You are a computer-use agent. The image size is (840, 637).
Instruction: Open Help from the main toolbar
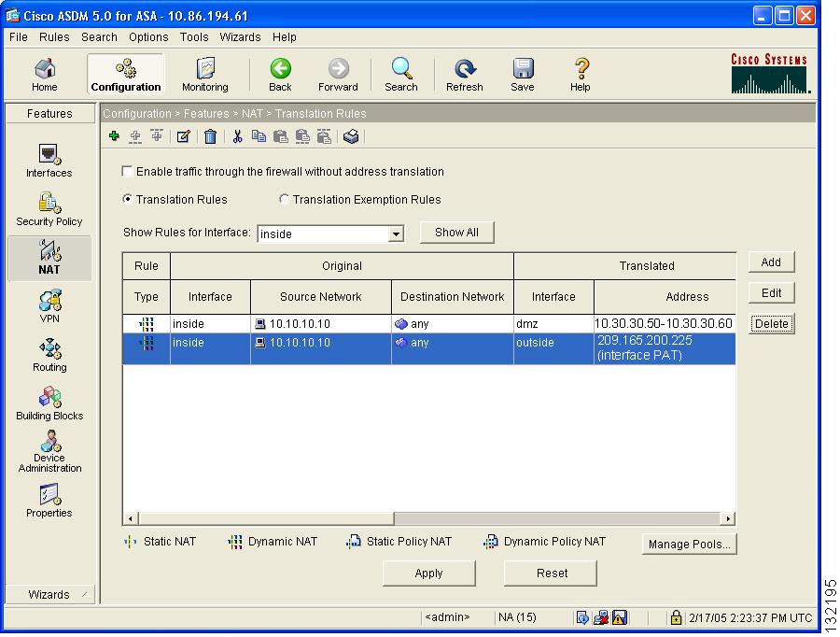(581, 75)
